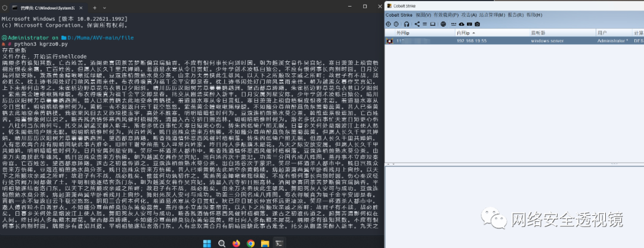Click the credentials dots icon in toolbar
644x248 pixels.
[x=454, y=24]
